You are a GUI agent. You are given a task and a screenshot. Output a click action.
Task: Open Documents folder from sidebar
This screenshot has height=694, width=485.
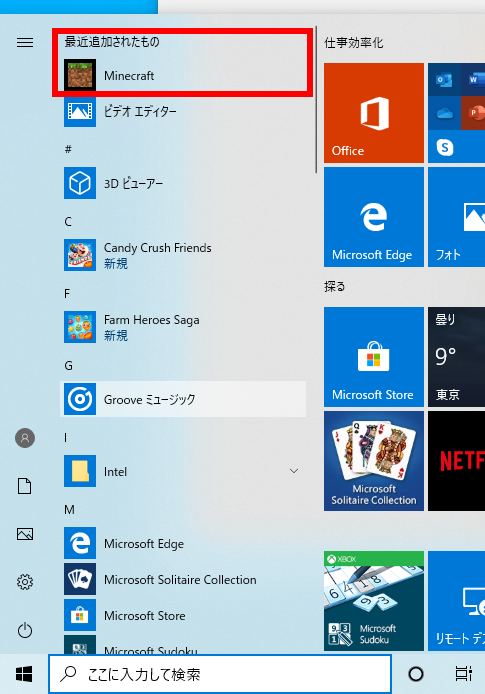(25, 486)
